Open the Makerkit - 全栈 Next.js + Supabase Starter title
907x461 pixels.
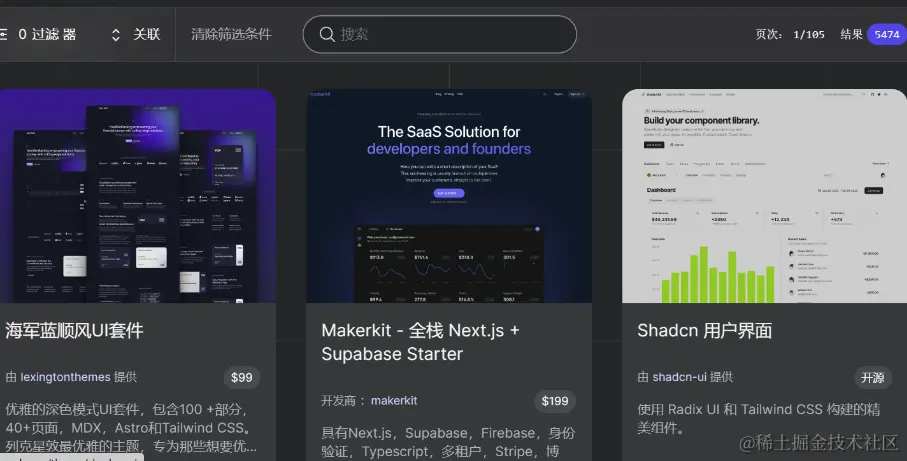[421, 342]
